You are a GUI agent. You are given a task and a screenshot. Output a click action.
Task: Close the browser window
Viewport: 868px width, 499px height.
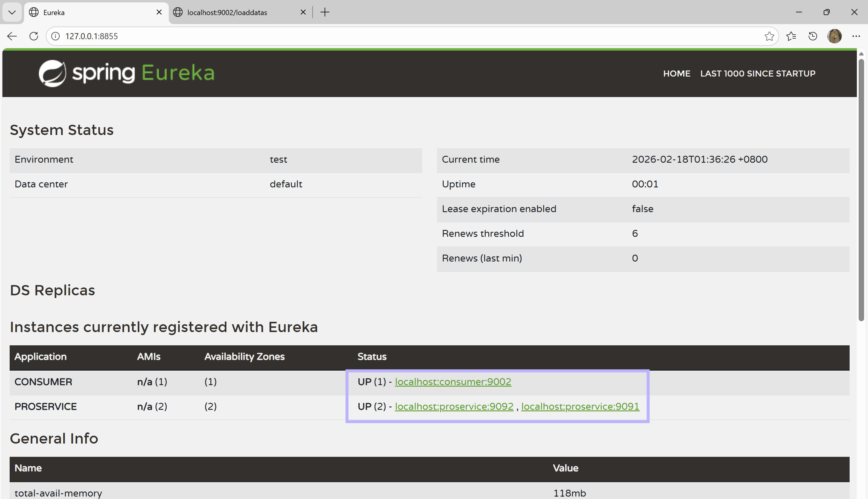pos(854,12)
